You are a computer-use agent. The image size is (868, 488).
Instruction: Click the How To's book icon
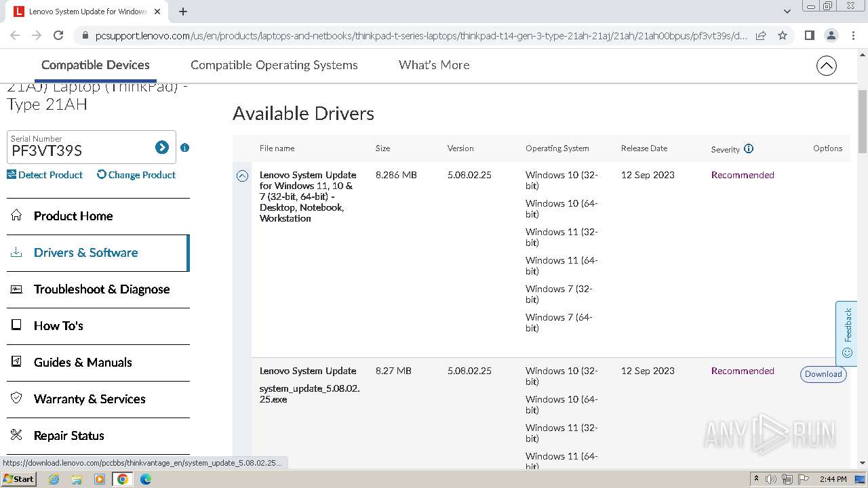point(16,325)
